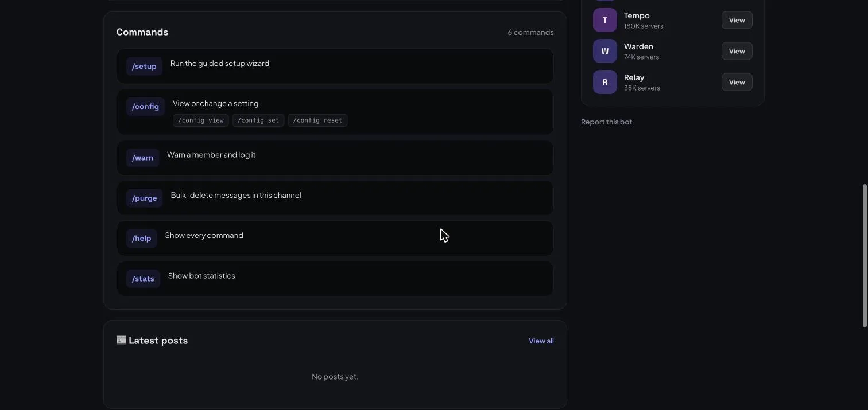Click the page vertical scrollbar thumb
Image resolution: width=868 pixels, height=410 pixels.
point(865,256)
